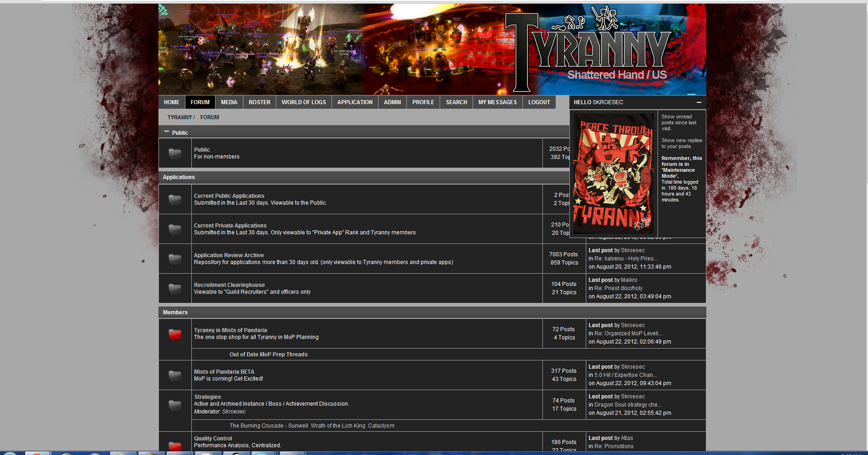Click the red Quality Control folder icon
The width and height of the screenshot is (868, 455).
tap(175, 446)
